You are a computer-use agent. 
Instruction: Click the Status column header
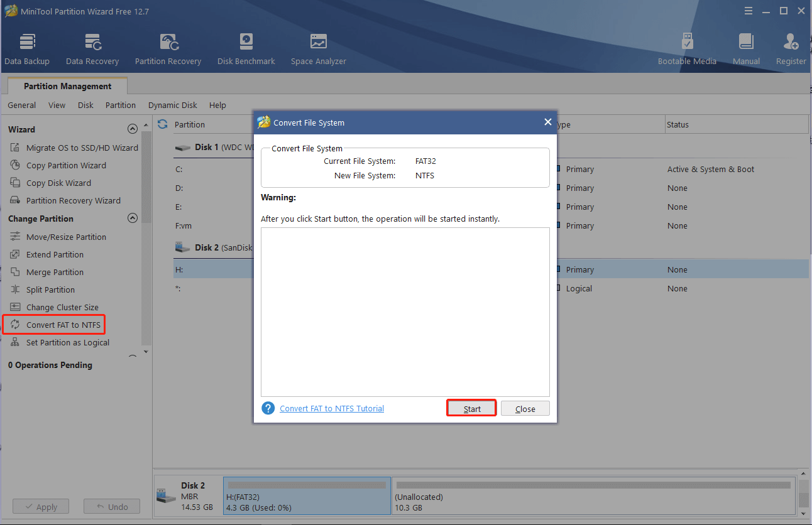[x=737, y=124]
